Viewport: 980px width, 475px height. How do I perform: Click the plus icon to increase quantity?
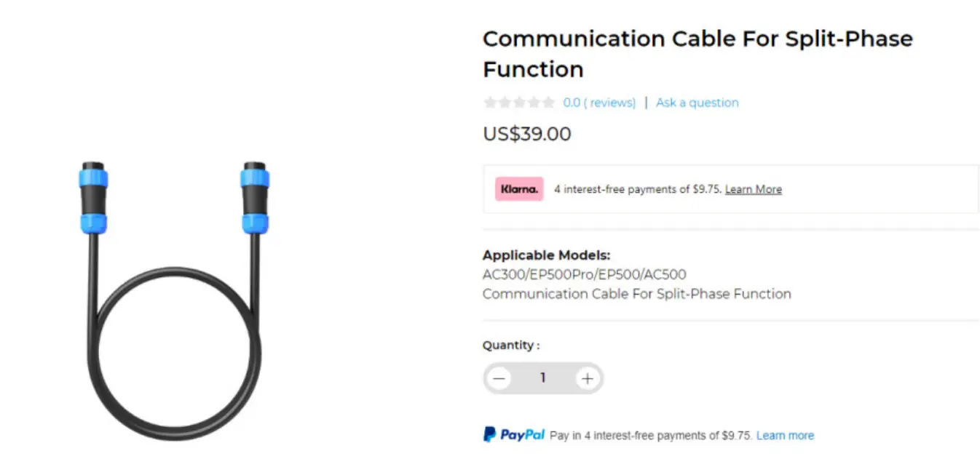pyautogui.click(x=588, y=378)
